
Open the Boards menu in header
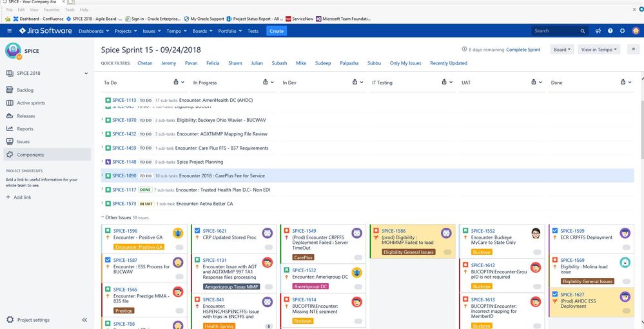(202, 31)
